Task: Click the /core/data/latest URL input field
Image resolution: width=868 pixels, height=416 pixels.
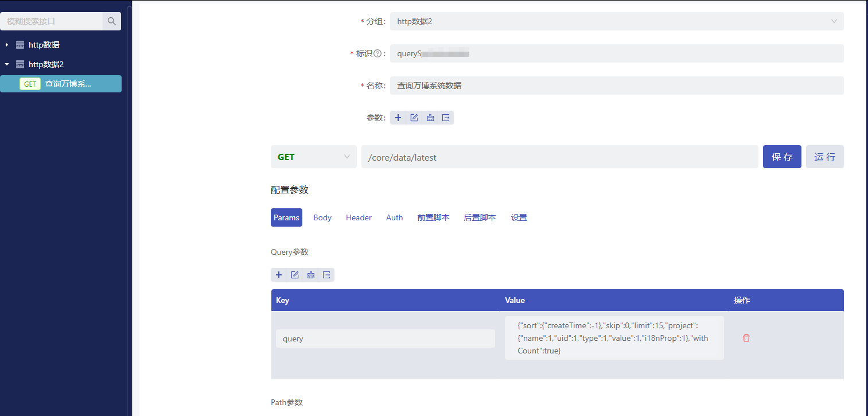Action: (x=559, y=156)
